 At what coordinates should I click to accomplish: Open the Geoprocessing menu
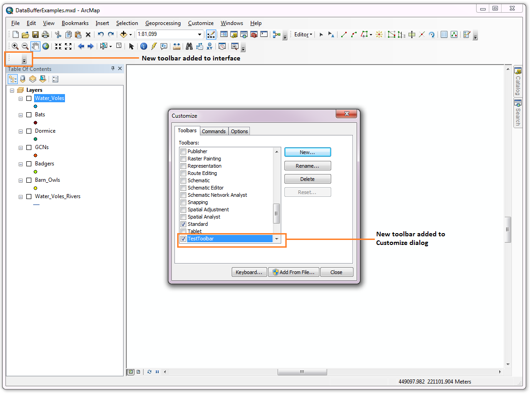tap(163, 23)
